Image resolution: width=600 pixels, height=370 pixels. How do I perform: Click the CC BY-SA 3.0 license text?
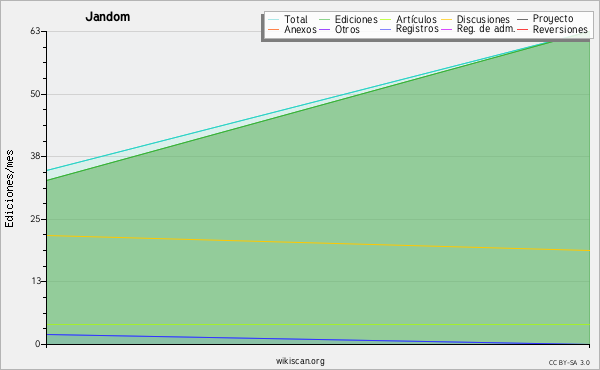click(x=569, y=362)
